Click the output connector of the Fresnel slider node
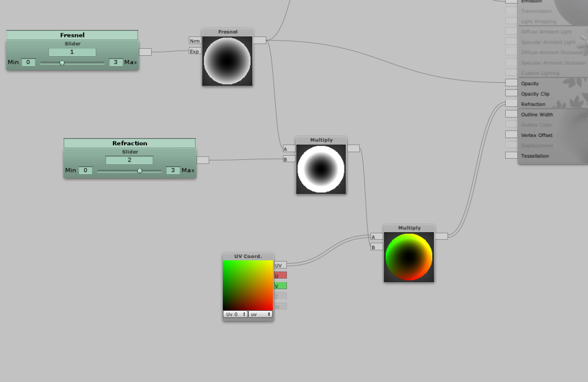This screenshot has height=382, width=588. tap(145, 52)
